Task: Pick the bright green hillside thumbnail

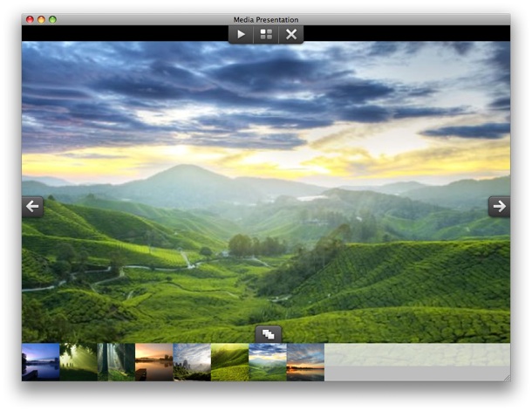Action: click(x=229, y=362)
